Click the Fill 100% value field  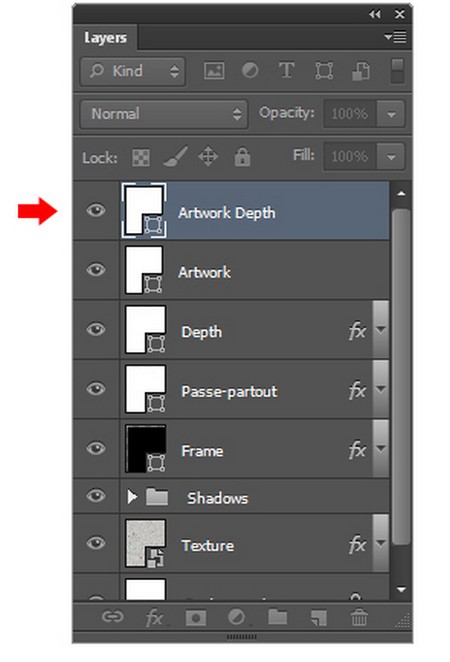coord(350,157)
